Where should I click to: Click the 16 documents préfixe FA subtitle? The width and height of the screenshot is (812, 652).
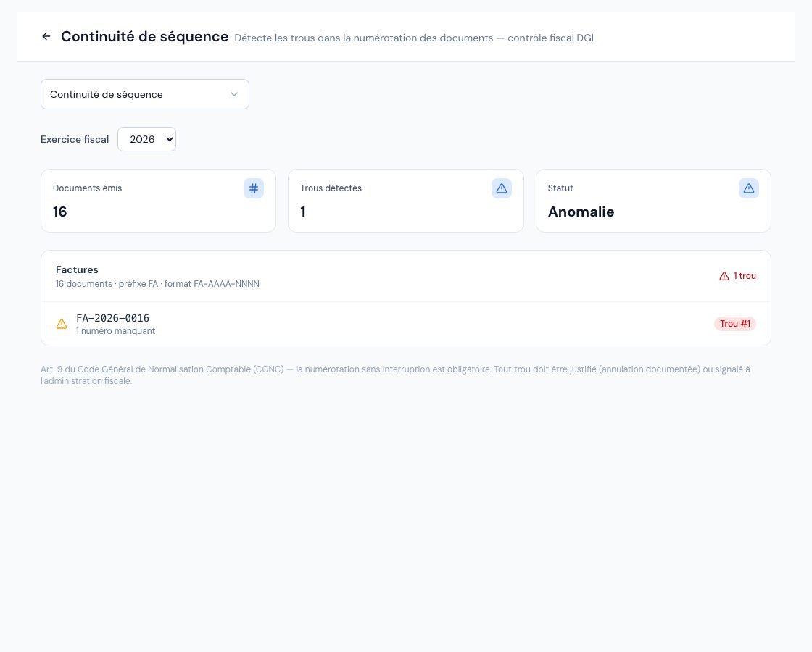point(157,284)
